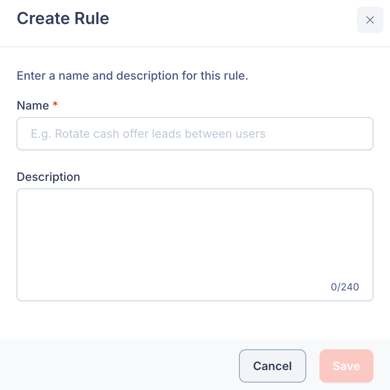The width and height of the screenshot is (390, 390).
Task: Focus the Description text area
Action: click(x=195, y=245)
